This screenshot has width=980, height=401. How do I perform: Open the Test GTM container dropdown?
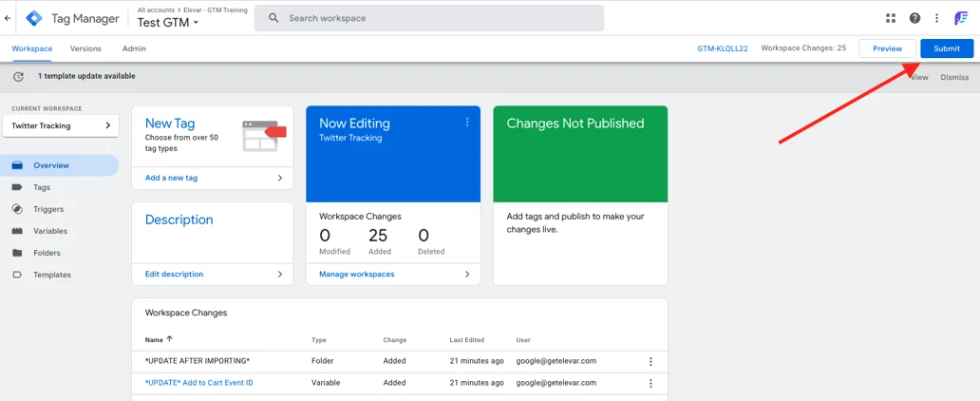[167, 23]
